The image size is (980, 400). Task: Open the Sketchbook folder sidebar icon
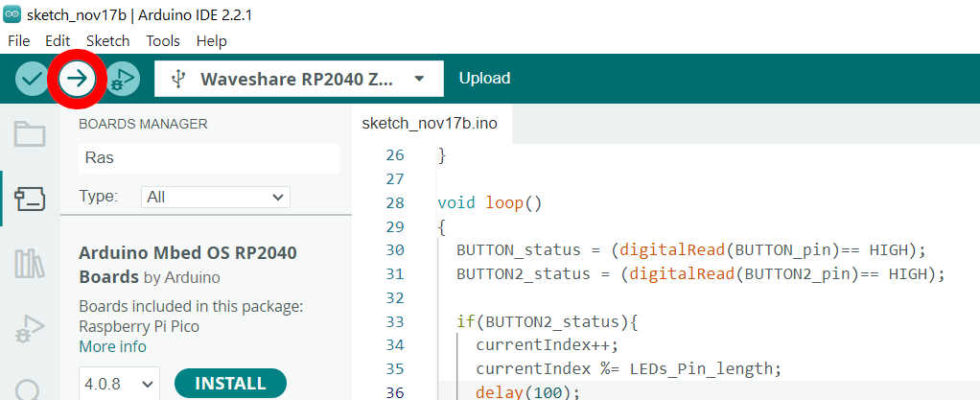pos(29,133)
